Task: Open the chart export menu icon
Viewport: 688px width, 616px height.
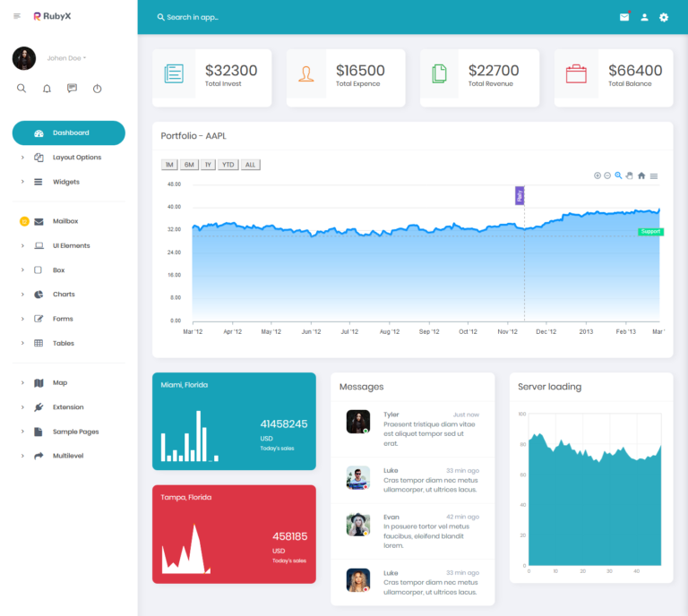Action: [654, 175]
